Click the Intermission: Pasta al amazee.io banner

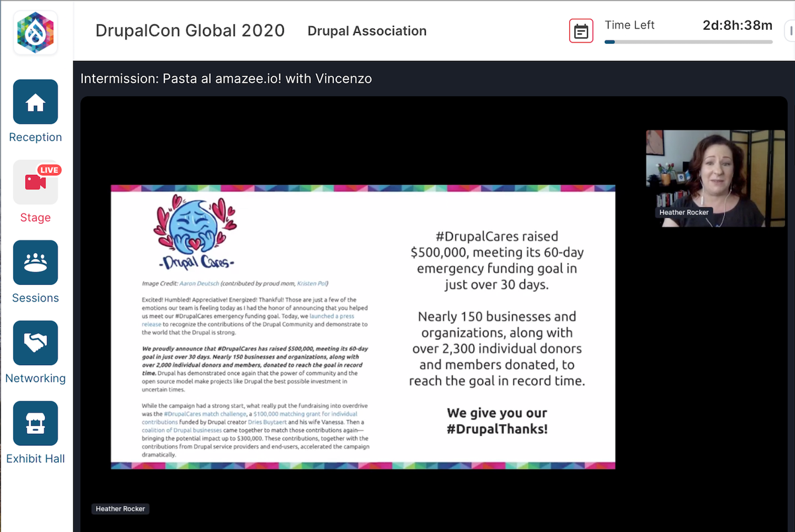(x=226, y=78)
